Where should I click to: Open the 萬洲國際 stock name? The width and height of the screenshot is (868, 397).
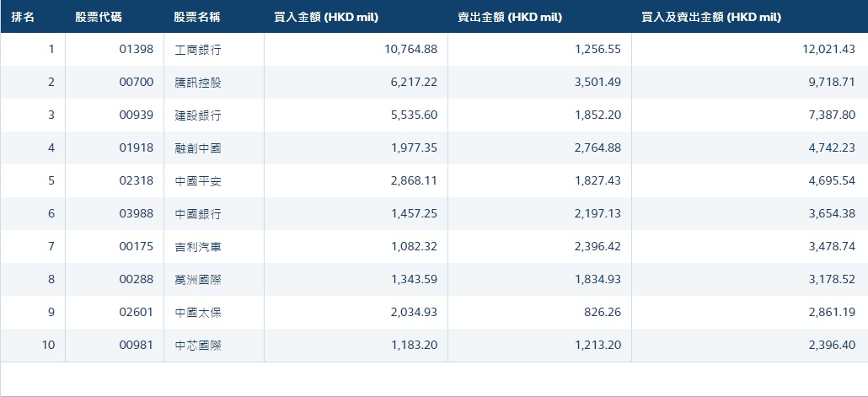[198, 280]
